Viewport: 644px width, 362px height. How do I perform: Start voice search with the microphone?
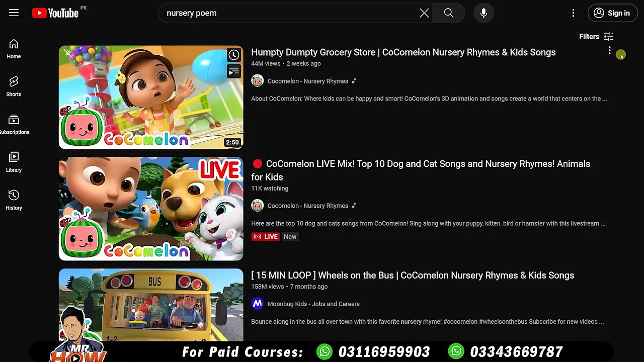click(484, 13)
